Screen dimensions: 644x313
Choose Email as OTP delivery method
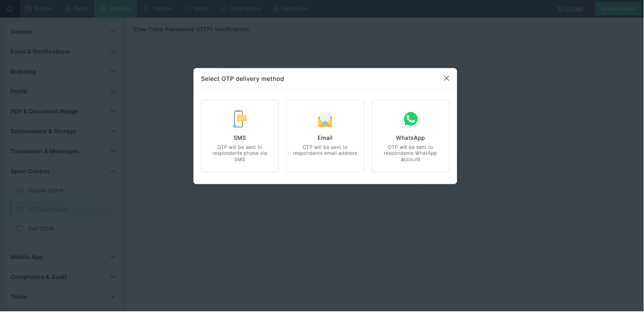click(x=325, y=136)
